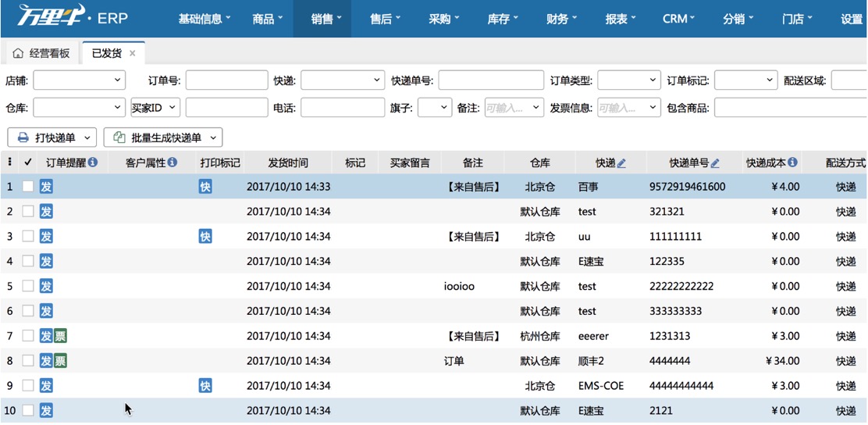Click the 快 print mark in row 3

205,237
